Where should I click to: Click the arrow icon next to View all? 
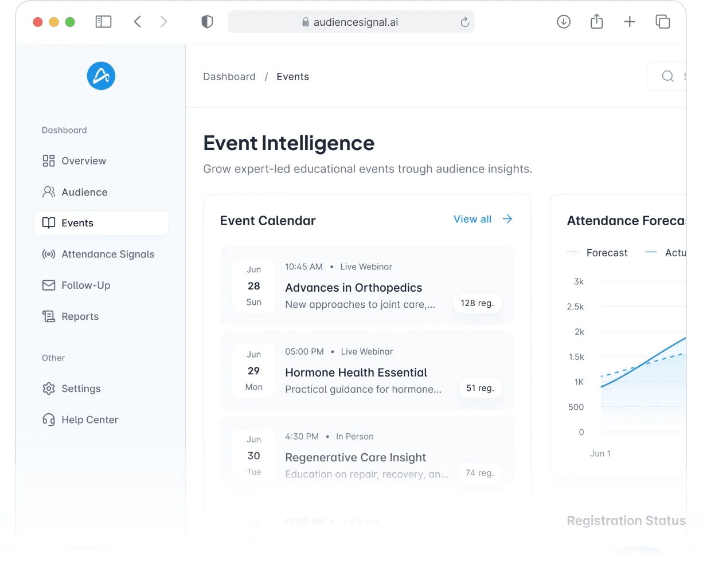click(507, 219)
